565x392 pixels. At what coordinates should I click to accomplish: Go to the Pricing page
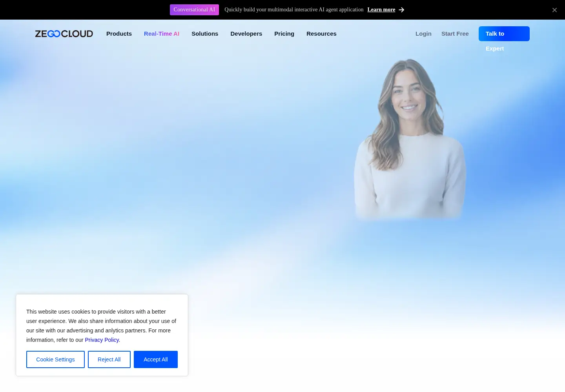tap(284, 34)
